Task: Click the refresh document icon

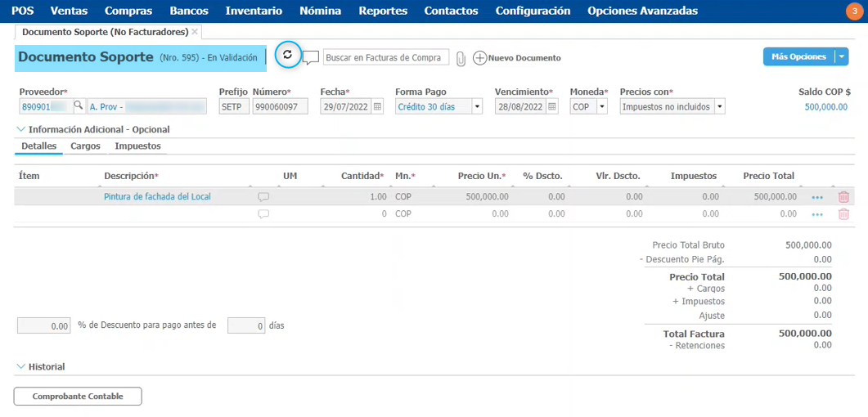Action: pyautogui.click(x=287, y=55)
